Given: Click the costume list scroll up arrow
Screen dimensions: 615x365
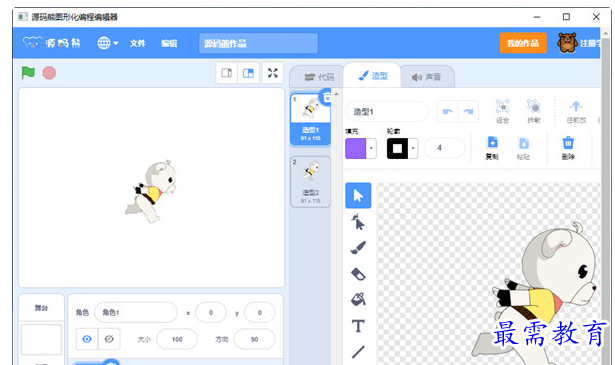Looking at the screenshot, I should (336, 94).
